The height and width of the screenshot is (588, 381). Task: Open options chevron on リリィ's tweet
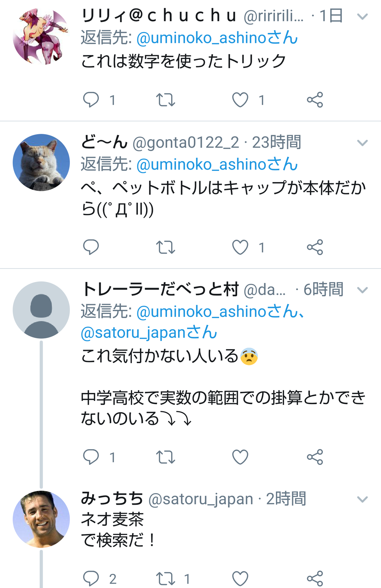pos(362,16)
